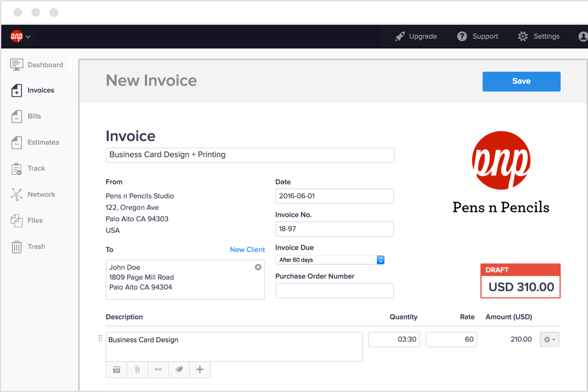This screenshot has width=588, height=392.
Task: Click the New Client link
Action: tap(247, 249)
